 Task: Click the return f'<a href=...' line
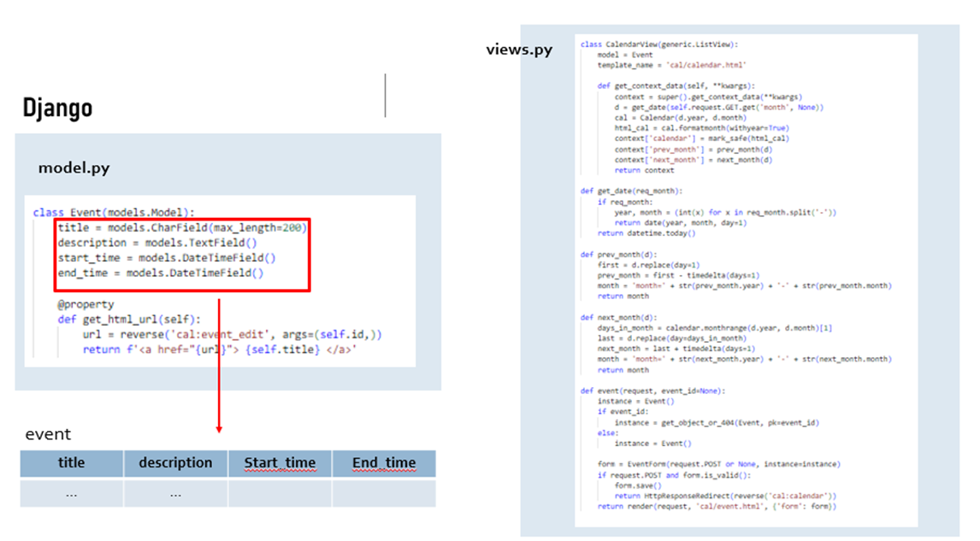pos(220,350)
